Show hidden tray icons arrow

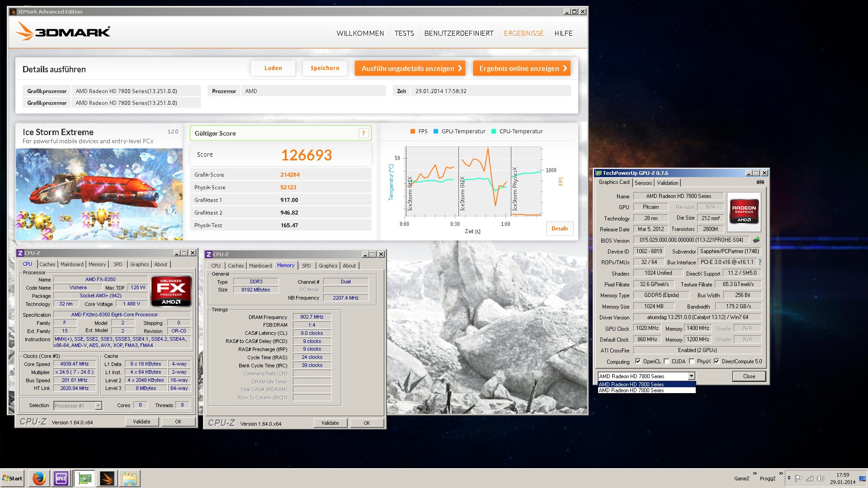pos(789,478)
